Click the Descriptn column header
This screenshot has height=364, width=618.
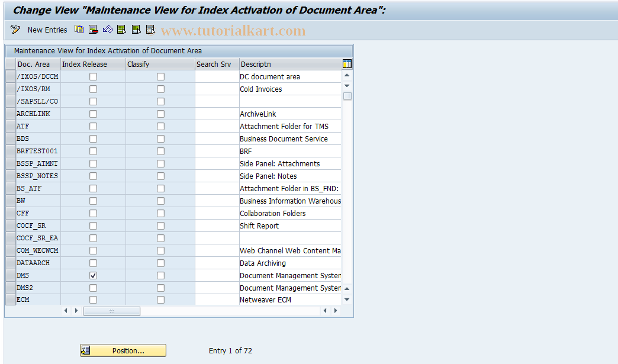pos(291,64)
